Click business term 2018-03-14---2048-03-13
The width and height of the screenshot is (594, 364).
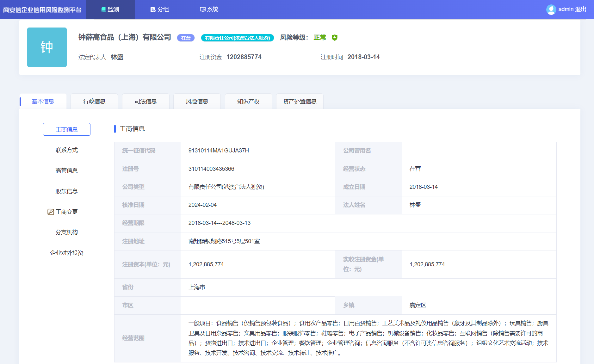220,223
